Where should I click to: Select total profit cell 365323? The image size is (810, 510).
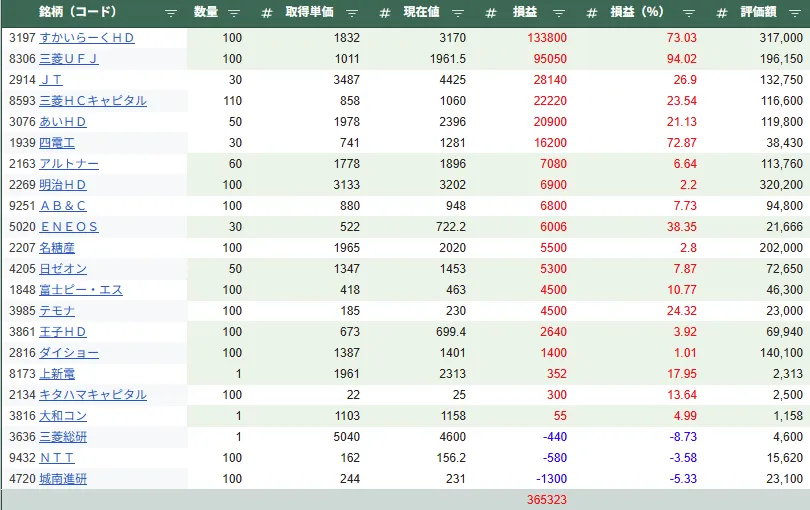[x=547, y=500]
